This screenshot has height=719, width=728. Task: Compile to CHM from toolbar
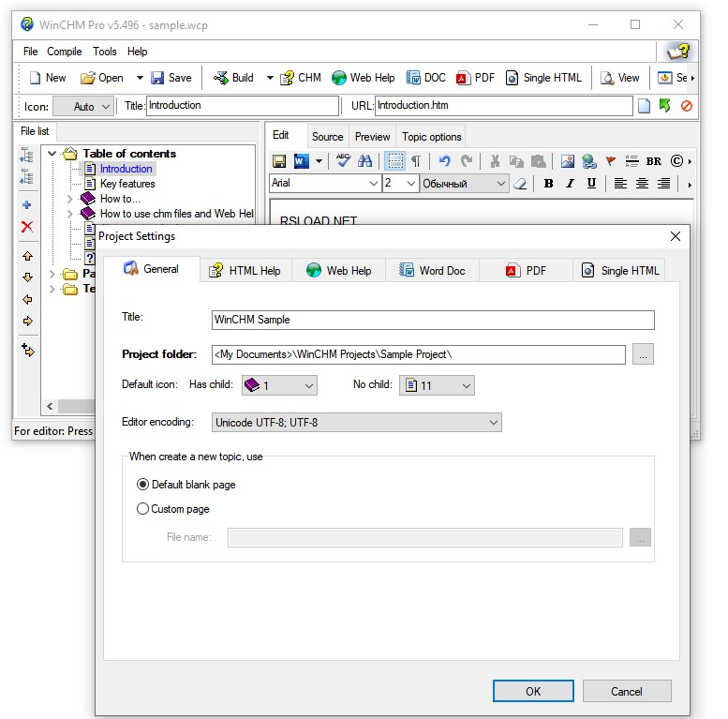pyautogui.click(x=301, y=78)
